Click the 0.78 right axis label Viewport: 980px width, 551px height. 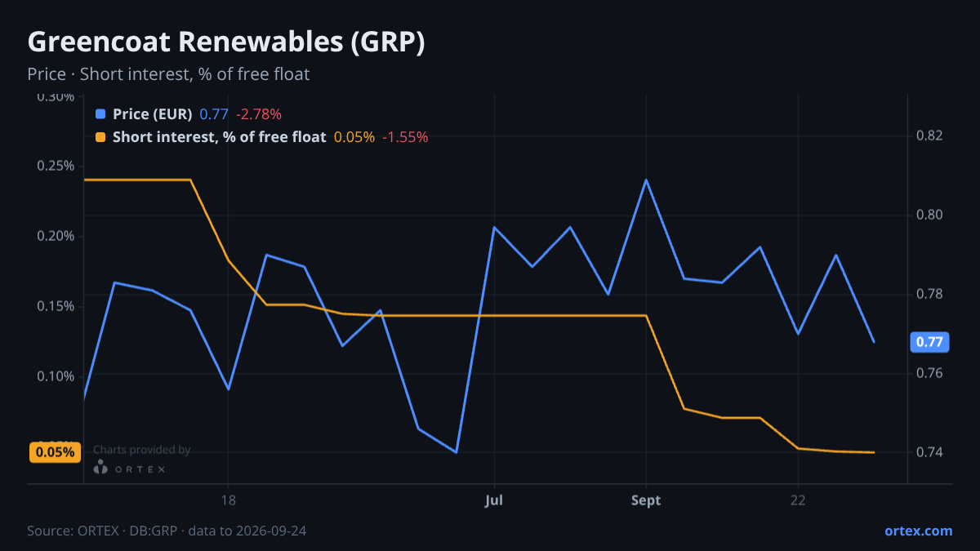pyautogui.click(x=930, y=294)
